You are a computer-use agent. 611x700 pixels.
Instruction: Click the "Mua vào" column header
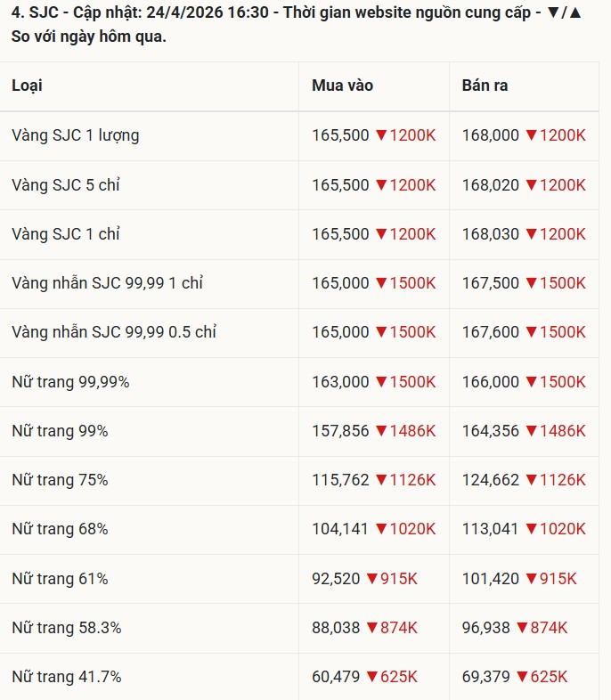click(x=342, y=85)
